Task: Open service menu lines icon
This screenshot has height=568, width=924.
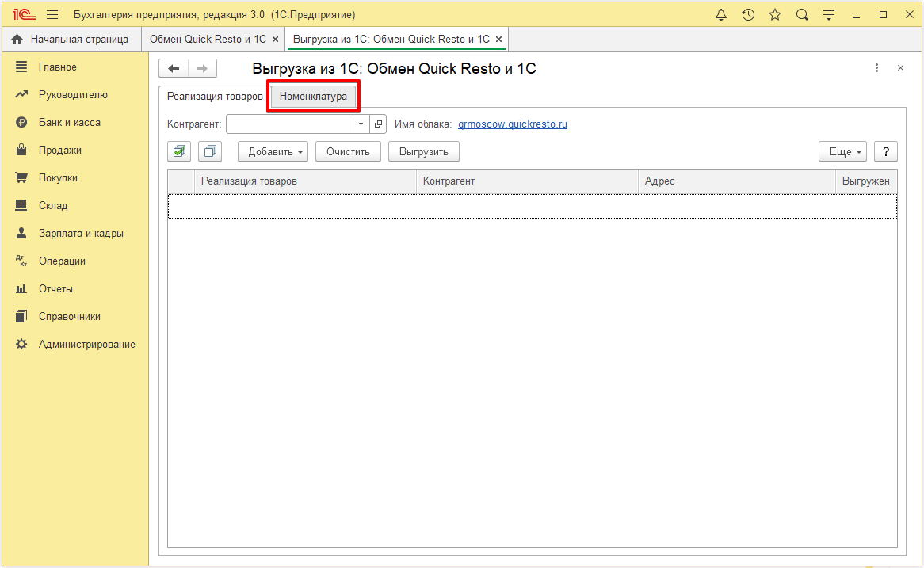Action: pos(829,15)
